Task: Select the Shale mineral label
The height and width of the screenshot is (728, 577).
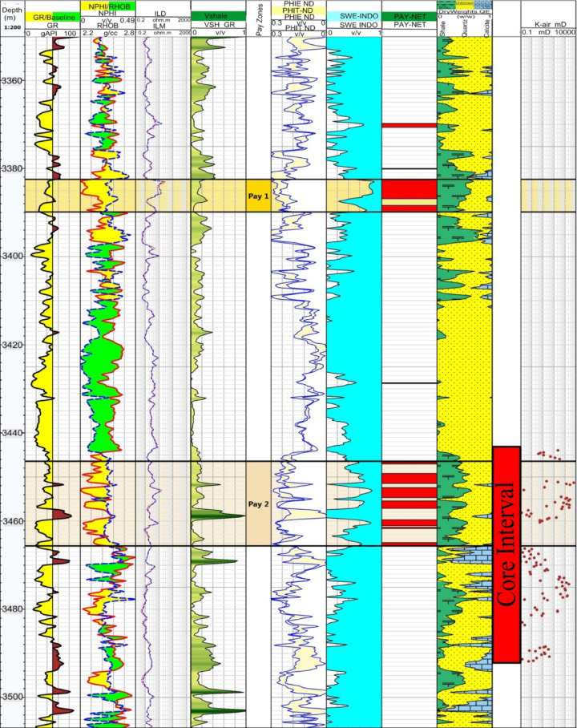Action: [x=442, y=30]
